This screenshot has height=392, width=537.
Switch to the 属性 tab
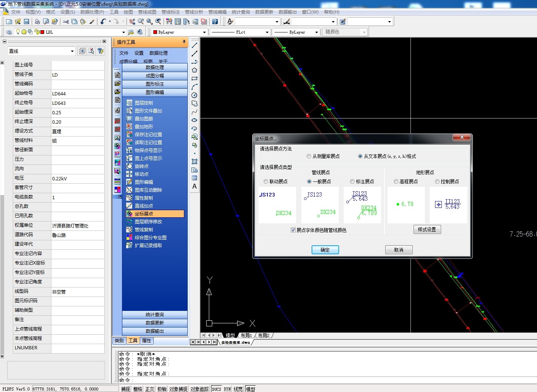tap(147, 341)
